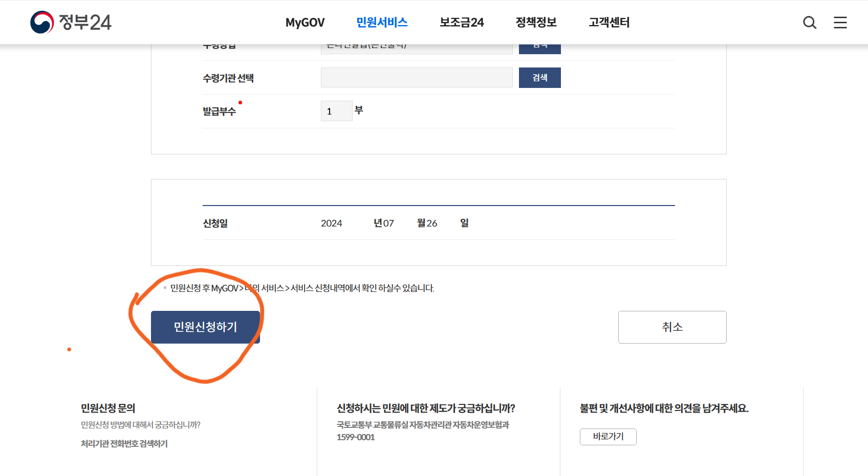Click the 바로가기 button
Viewport: 868px width, 476px height.
(608, 437)
